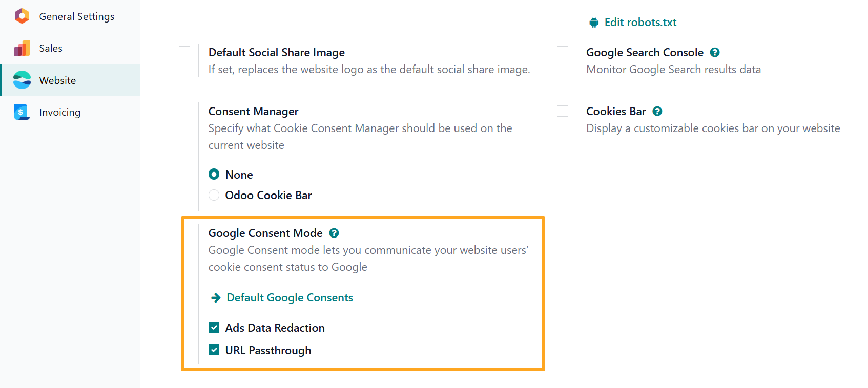This screenshot has width=868, height=388.
Task: Open the Edit robots.txt editor
Action: click(640, 22)
